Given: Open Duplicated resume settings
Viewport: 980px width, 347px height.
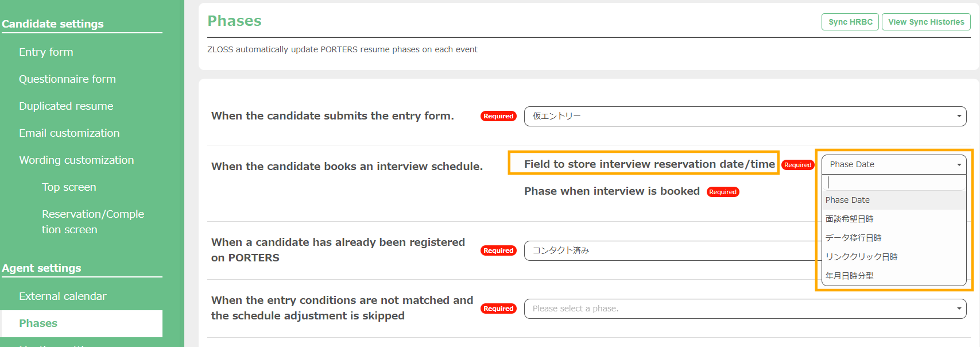Looking at the screenshot, I should coord(66,106).
